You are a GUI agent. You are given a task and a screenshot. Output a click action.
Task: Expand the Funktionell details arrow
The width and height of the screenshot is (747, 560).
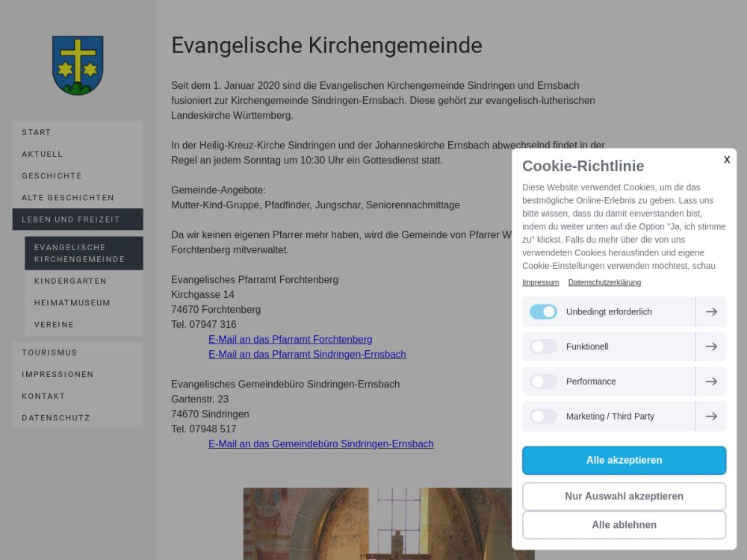(711, 346)
